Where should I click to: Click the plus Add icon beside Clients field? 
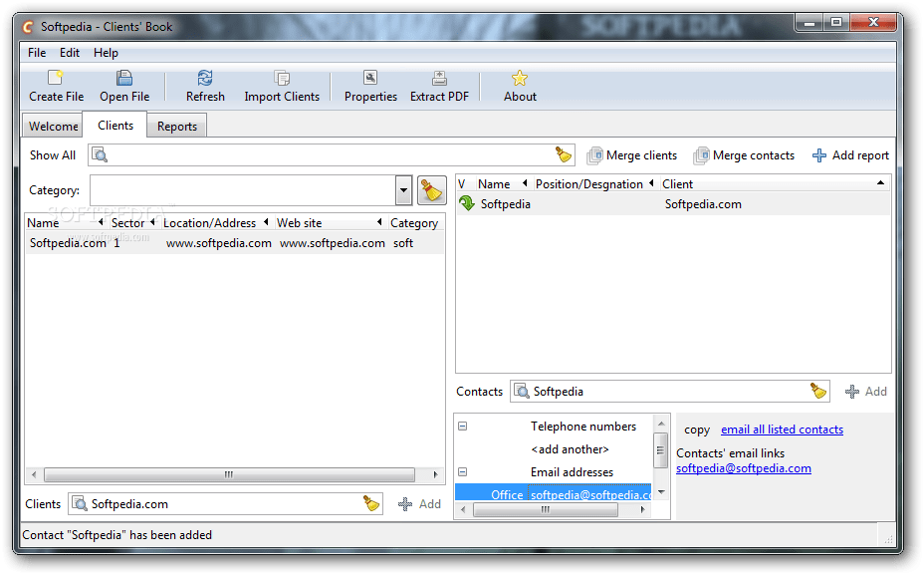pos(405,504)
